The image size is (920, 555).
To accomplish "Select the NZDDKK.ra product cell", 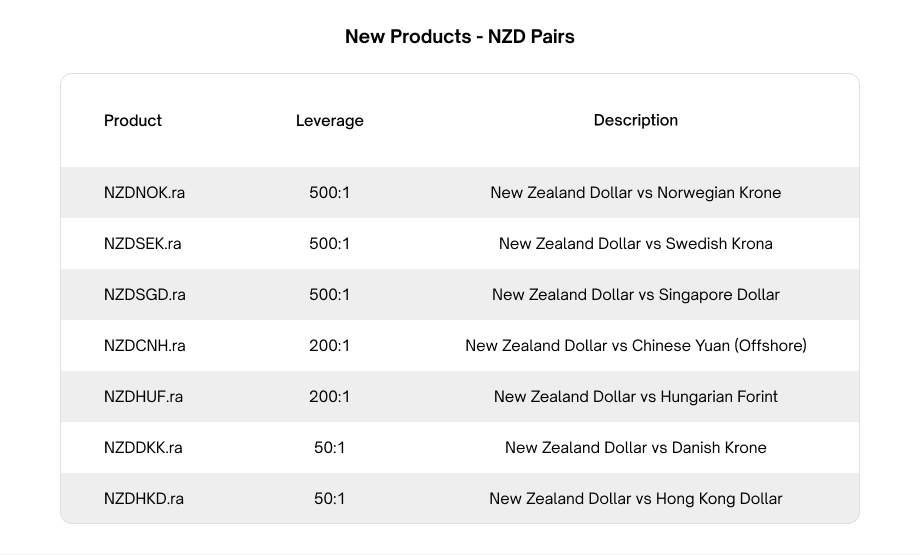I will [143, 448].
